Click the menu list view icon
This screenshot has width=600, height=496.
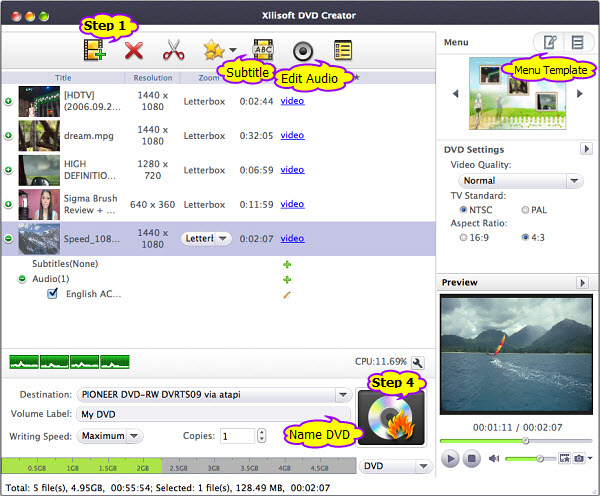coord(578,42)
